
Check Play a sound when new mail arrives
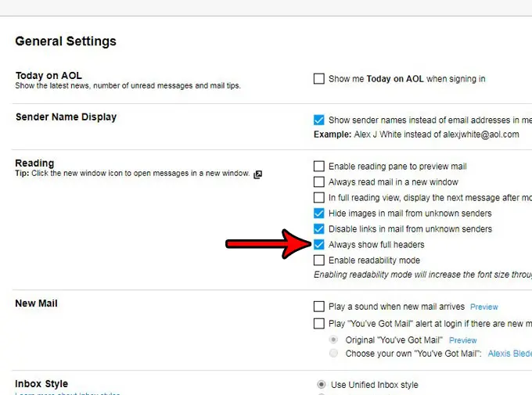(x=318, y=307)
